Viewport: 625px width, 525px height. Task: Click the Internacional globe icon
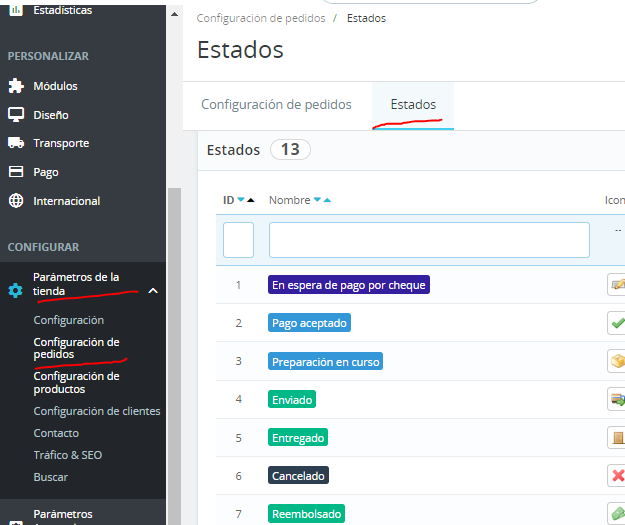point(16,201)
